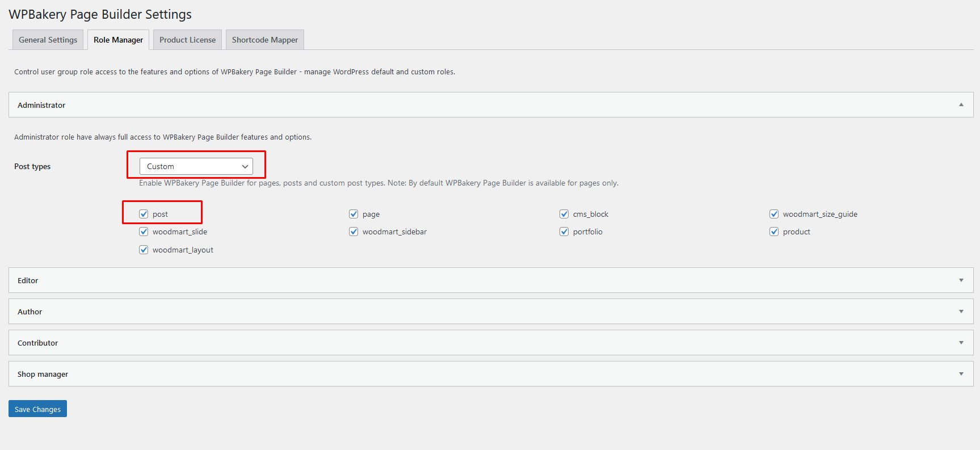The height and width of the screenshot is (450, 980).
Task: Click the Post types label
Action: [32, 166]
